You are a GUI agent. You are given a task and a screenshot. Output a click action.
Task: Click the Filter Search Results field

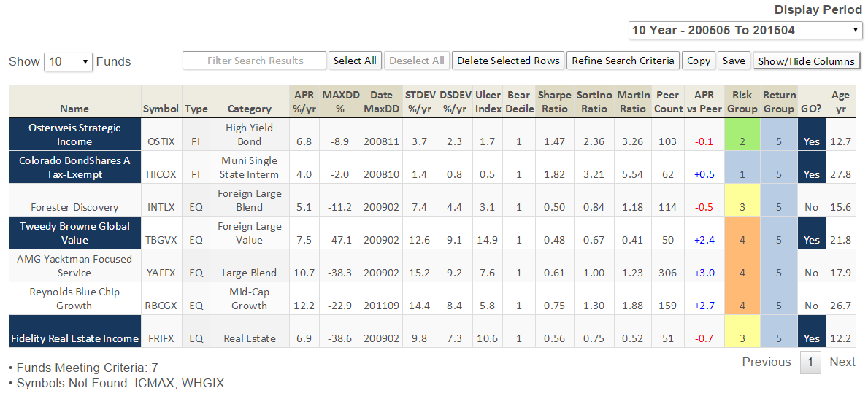pos(254,61)
